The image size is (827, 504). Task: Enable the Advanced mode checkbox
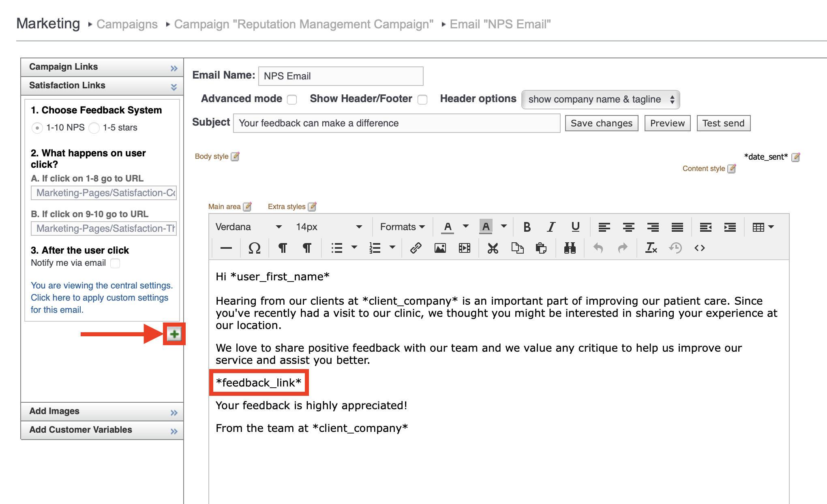[292, 100]
